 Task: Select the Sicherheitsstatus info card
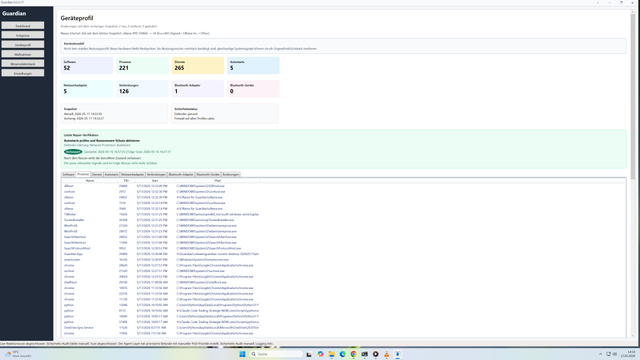(x=225, y=113)
